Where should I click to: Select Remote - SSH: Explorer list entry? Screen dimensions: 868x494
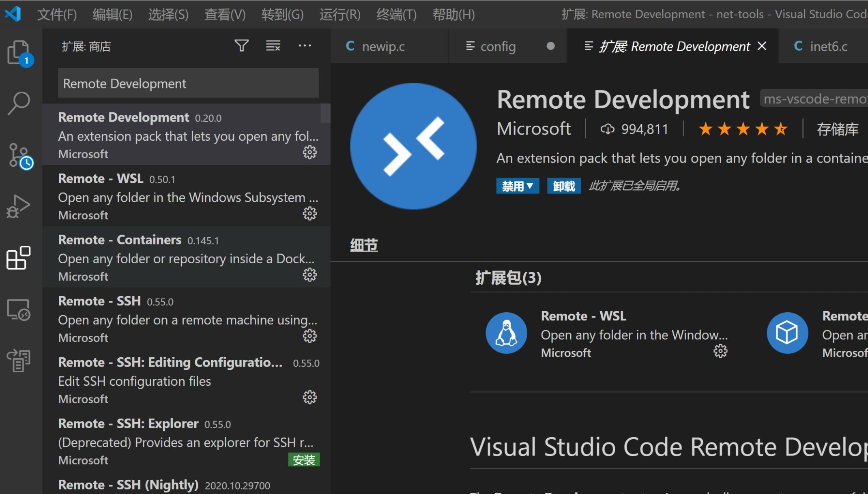click(x=186, y=440)
